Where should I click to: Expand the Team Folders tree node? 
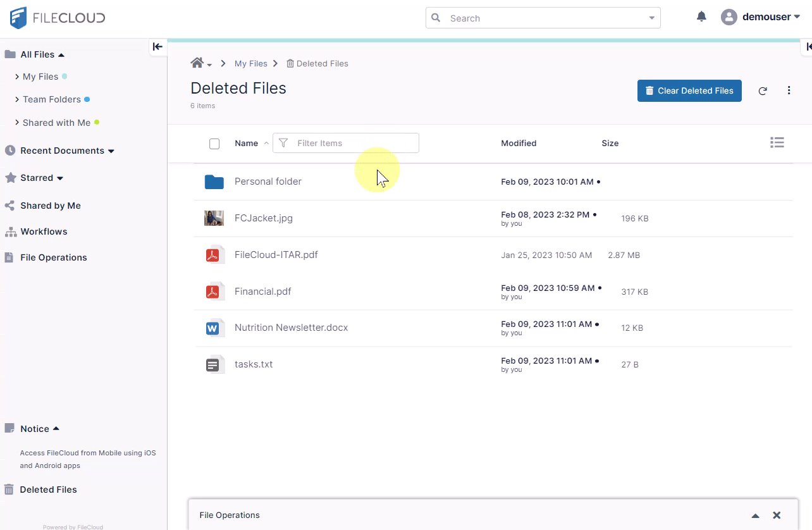17,99
